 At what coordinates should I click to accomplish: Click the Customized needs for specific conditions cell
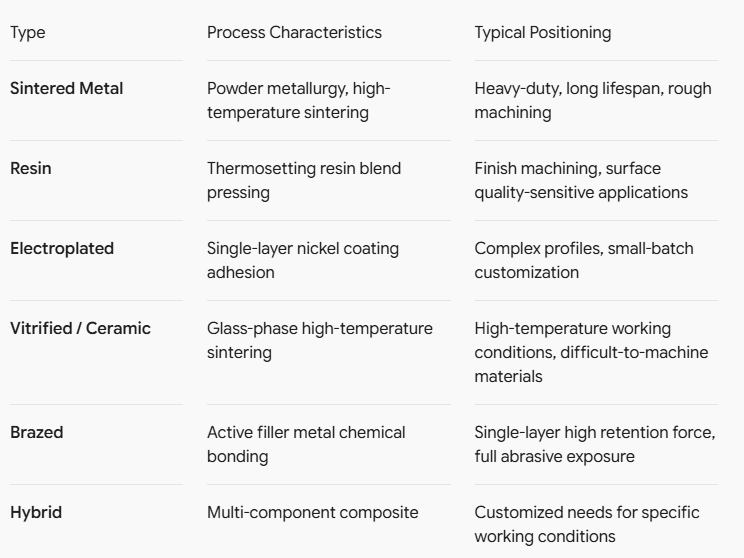click(587, 524)
